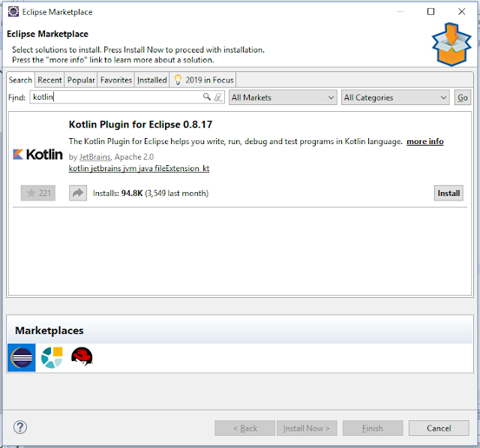Click the java tag link
Screen dimensions: 480x448
click(145, 168)
